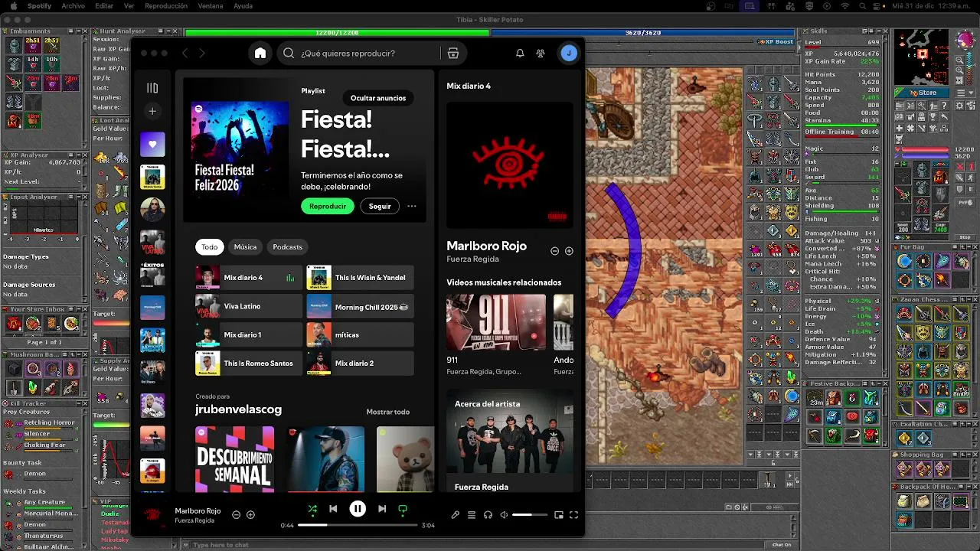Open the Friend Activity icon
This screenshot has height=551, width=980.
pyautogui.click(x=541, y=53)
